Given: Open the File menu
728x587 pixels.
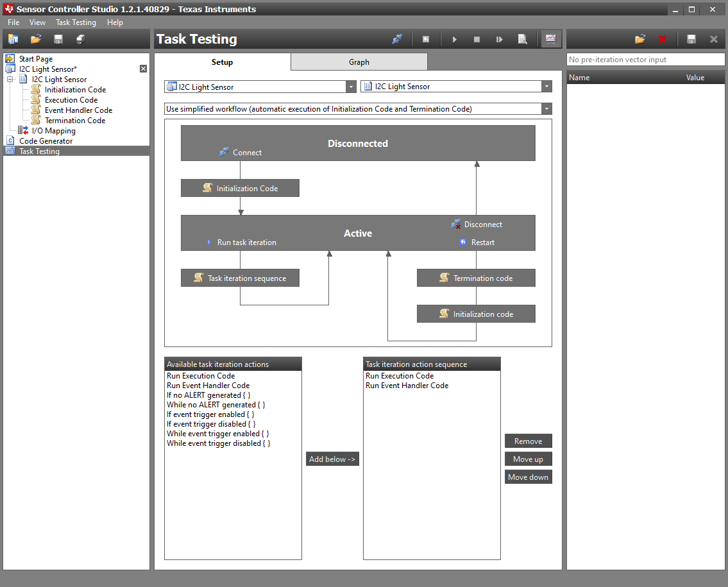Looking at the screenshot, I should click(13, 22).
